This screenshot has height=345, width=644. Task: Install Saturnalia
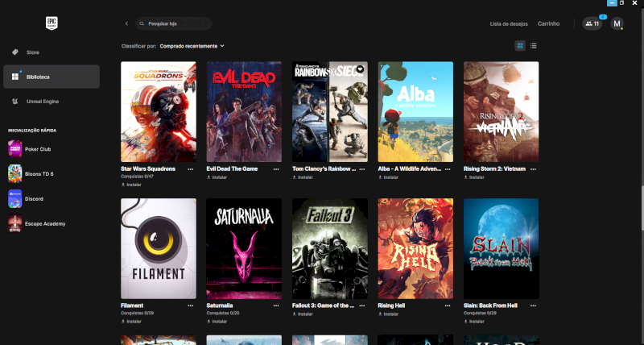(x=217, y=321)
